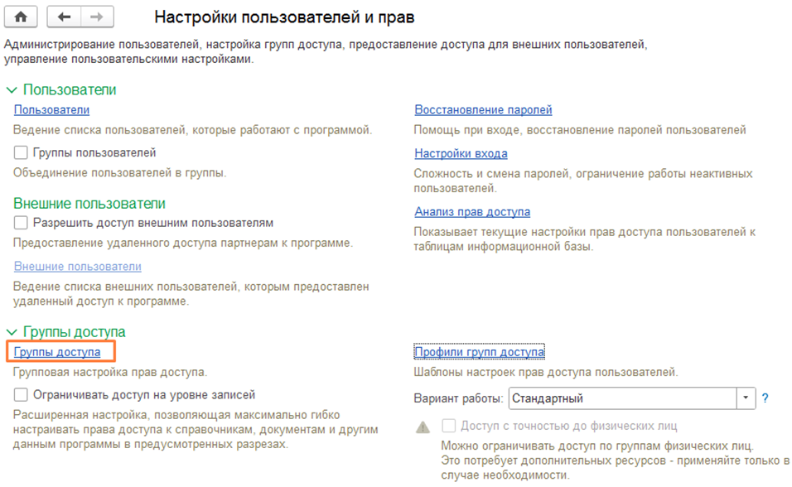Open Внешние пользователи link

coord(77,266)
